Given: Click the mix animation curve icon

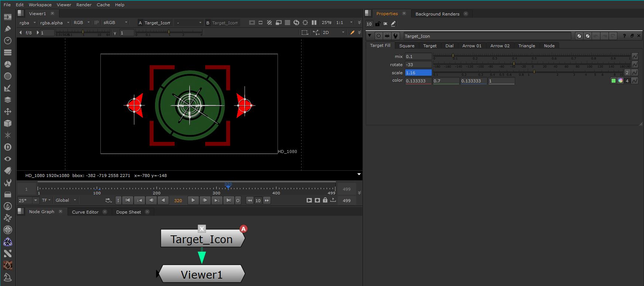Looking at the screenshot, I should click(x=635, y=57).
